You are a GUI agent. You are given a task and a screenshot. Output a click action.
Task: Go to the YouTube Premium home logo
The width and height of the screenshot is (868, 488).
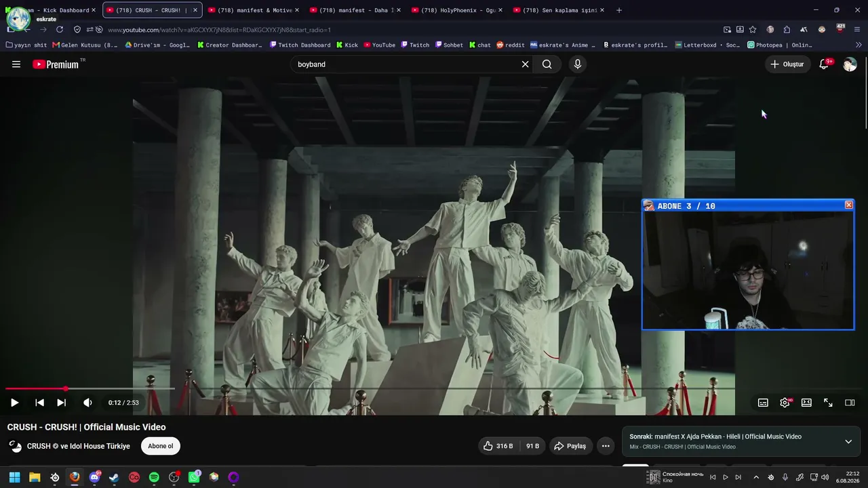click(56, 64)
